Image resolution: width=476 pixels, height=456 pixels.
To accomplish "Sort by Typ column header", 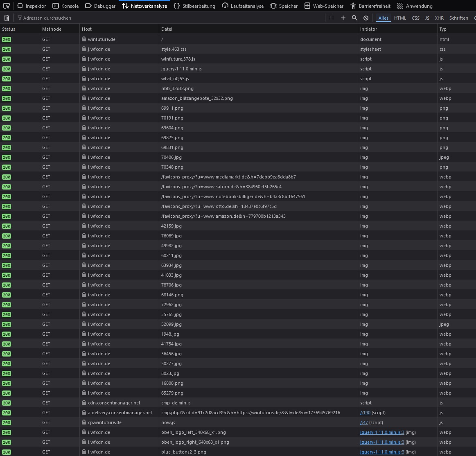I will point(457,29).
